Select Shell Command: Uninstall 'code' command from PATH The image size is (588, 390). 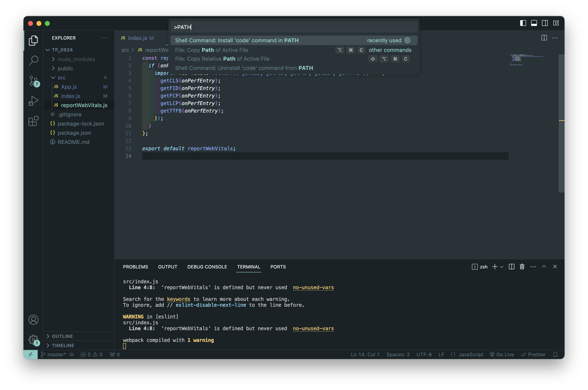point(294,68)
